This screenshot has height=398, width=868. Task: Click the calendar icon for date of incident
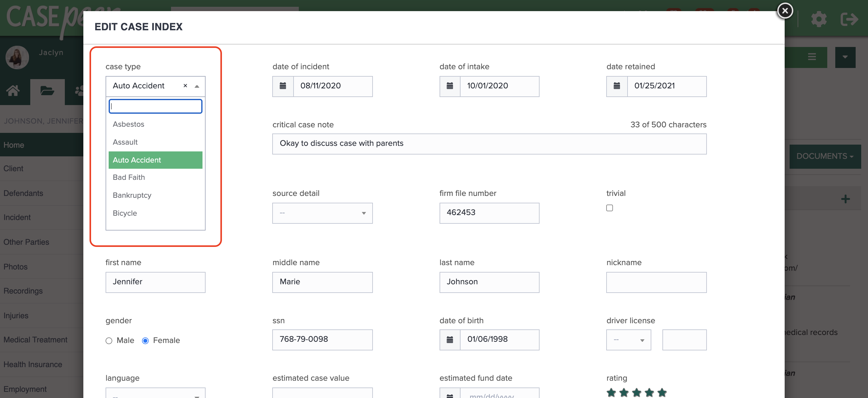(x=282, y=86)
